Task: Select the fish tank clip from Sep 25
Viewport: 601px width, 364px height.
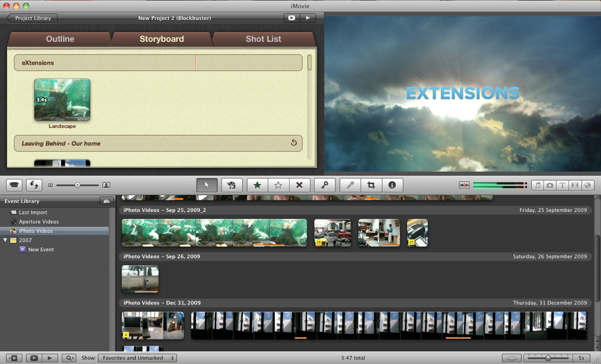Action: 214,233
